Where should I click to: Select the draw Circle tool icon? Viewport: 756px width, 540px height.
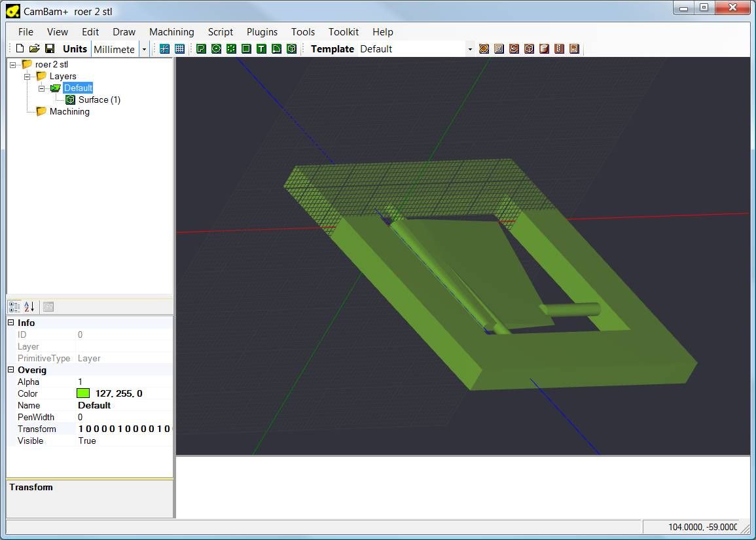[x=216, y=48]
